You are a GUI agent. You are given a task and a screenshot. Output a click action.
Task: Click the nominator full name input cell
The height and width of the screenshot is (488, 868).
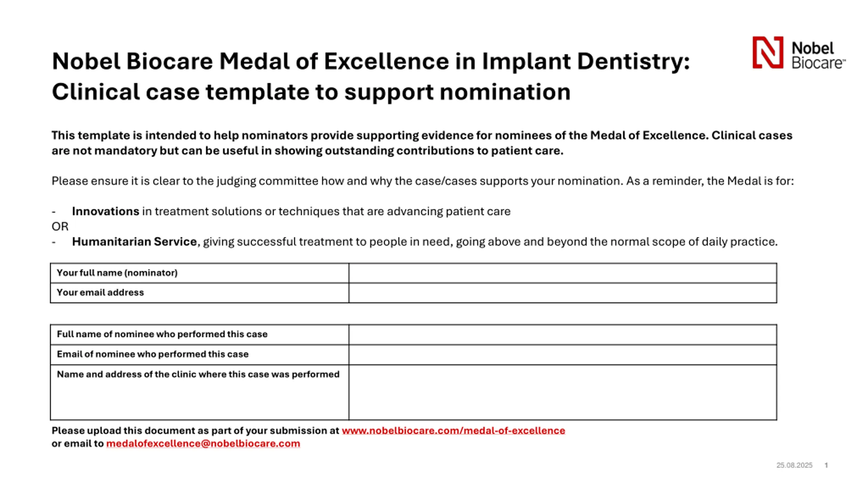tap(563, 273)
